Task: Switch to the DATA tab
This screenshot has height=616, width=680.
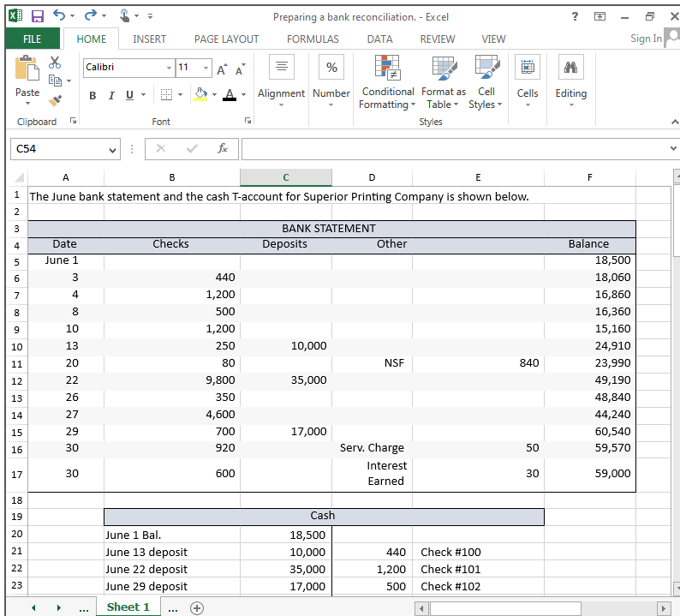Action: [x=379, y=39]
